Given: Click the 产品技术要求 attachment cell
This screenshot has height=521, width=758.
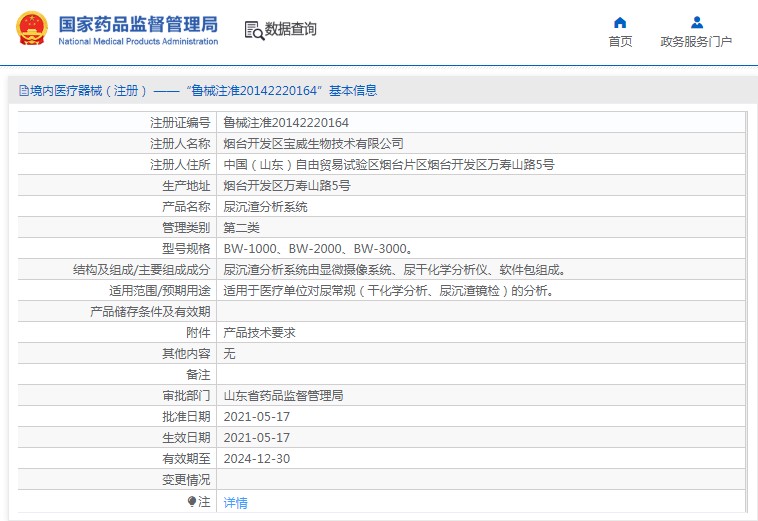Looking at the screenshot, I should pyautogui.click(x=258, y=332).
